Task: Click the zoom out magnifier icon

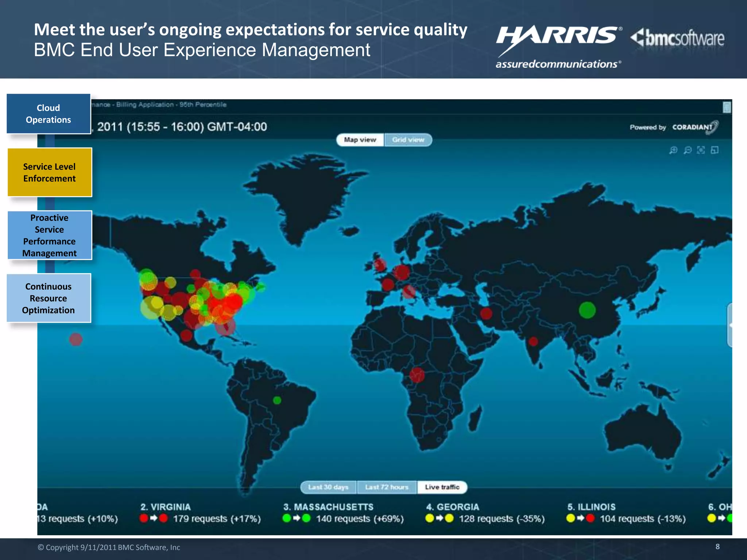Action: pyautogui.click(x=688, y=150)
